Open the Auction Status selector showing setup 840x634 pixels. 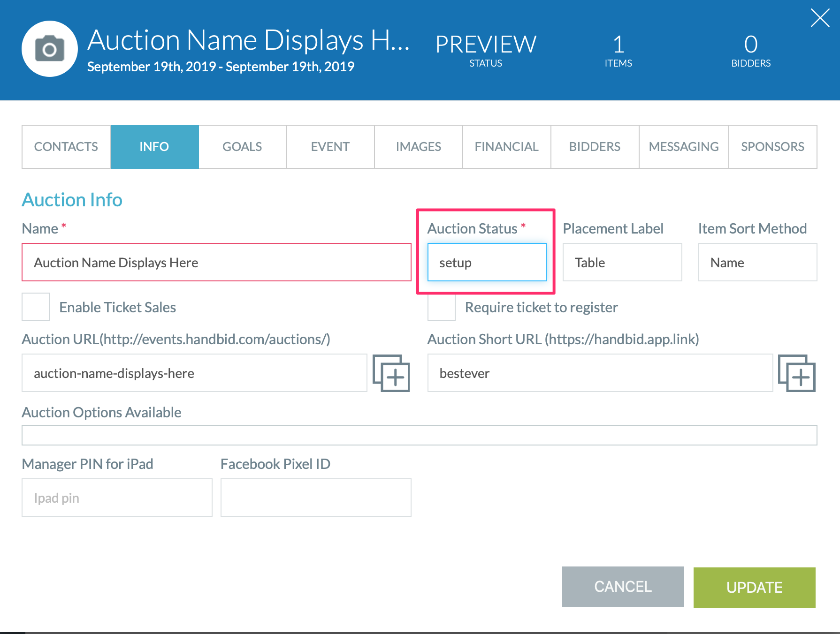pyautogui.click(x=487, y=262)
